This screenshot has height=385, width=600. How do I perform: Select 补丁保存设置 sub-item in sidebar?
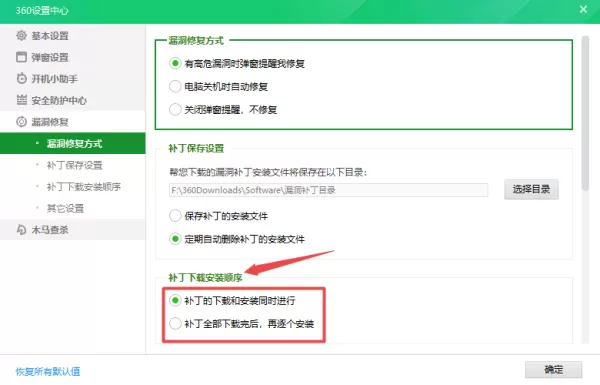click(73, 165)
